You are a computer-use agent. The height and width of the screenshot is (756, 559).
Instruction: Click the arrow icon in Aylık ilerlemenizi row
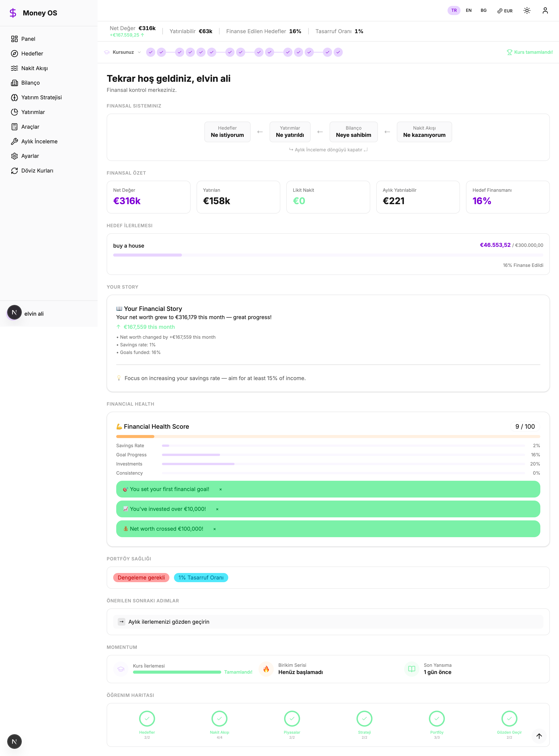pos(122,622)
